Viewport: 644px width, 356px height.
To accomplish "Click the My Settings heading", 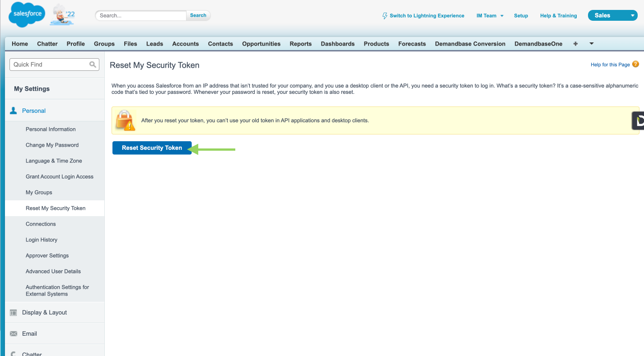I will coord(32,89).
